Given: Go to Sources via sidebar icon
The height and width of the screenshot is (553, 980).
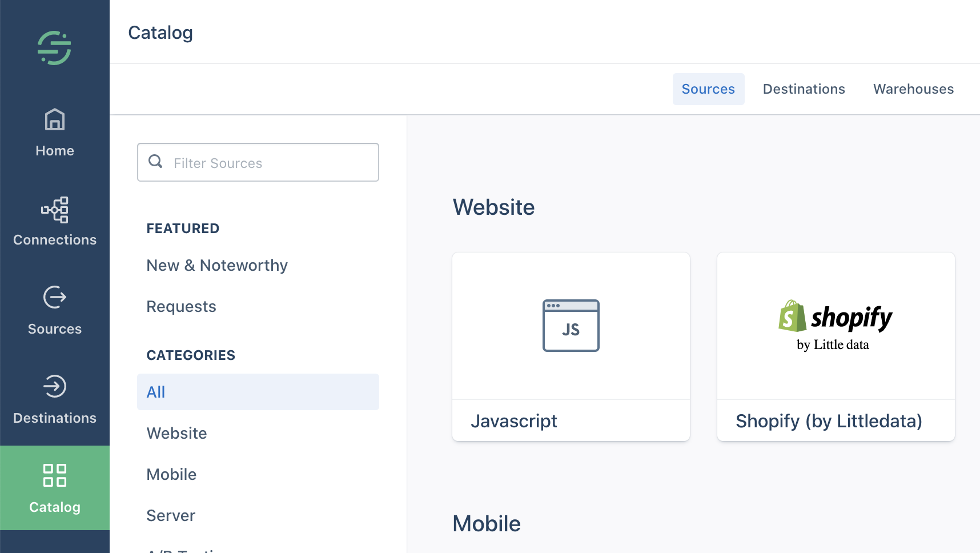Looking at the screenshot, I should pyautogui.click(x=55, y=297).
